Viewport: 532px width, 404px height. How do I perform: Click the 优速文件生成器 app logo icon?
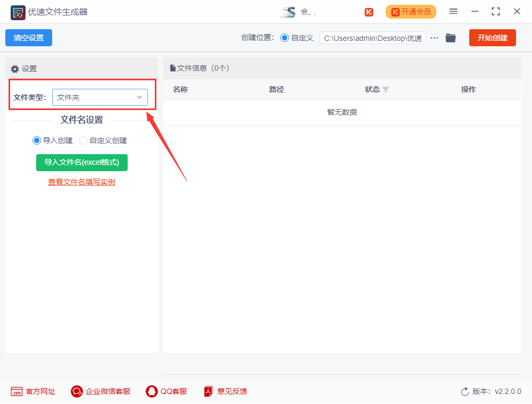pos(18,13)
